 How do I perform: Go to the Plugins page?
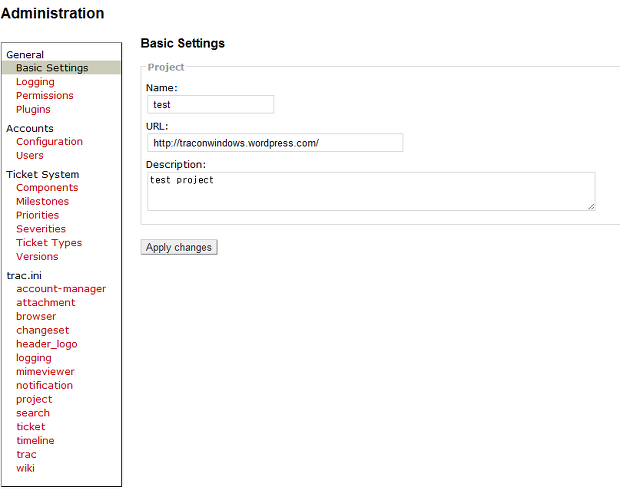pyautogui.click(x=33, y=110)
